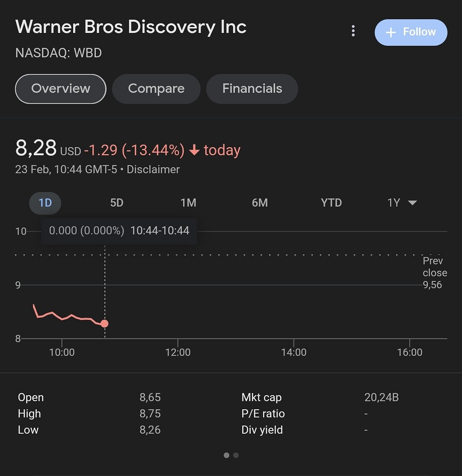Viewport: 462px width, 476px height.
Task: Select the 1D chart range
Action: pyautogui.click(x=45, y=203)
